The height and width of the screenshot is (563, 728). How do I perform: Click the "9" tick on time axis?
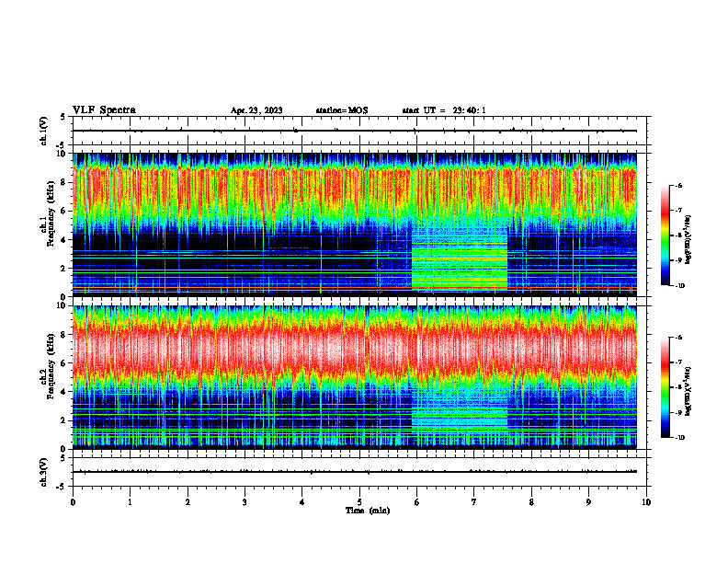tap(588, 502)
